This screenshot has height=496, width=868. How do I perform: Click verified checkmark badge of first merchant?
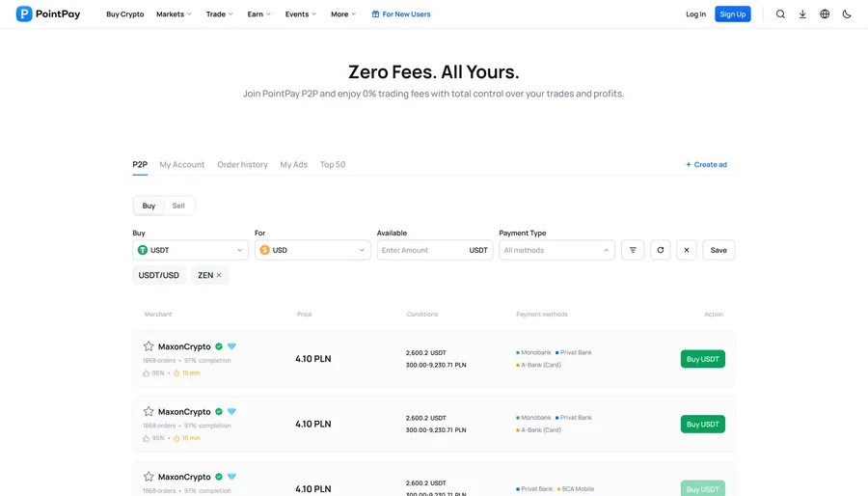point(219,346)
